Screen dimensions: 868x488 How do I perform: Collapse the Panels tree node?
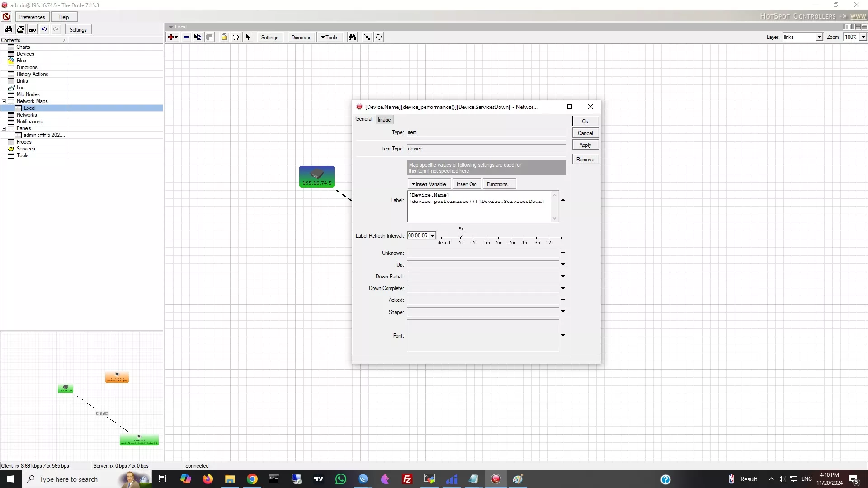(x=4, y=128)
